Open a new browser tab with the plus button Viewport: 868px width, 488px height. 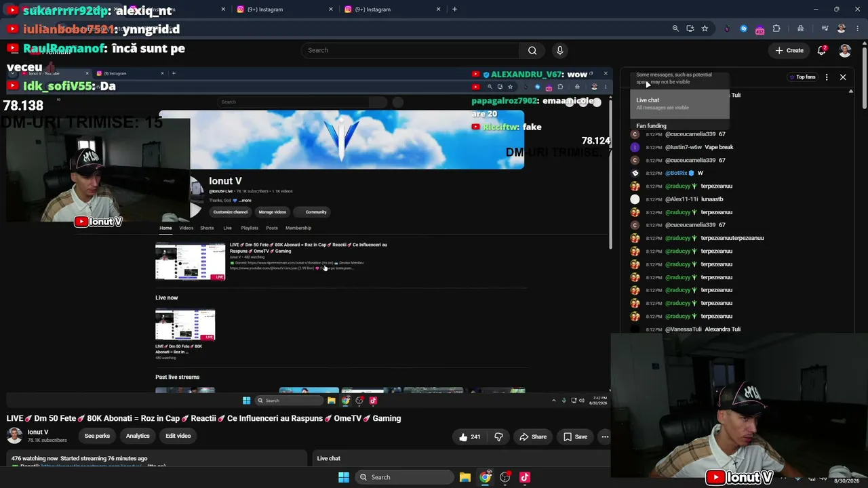(x=454, y=9)
